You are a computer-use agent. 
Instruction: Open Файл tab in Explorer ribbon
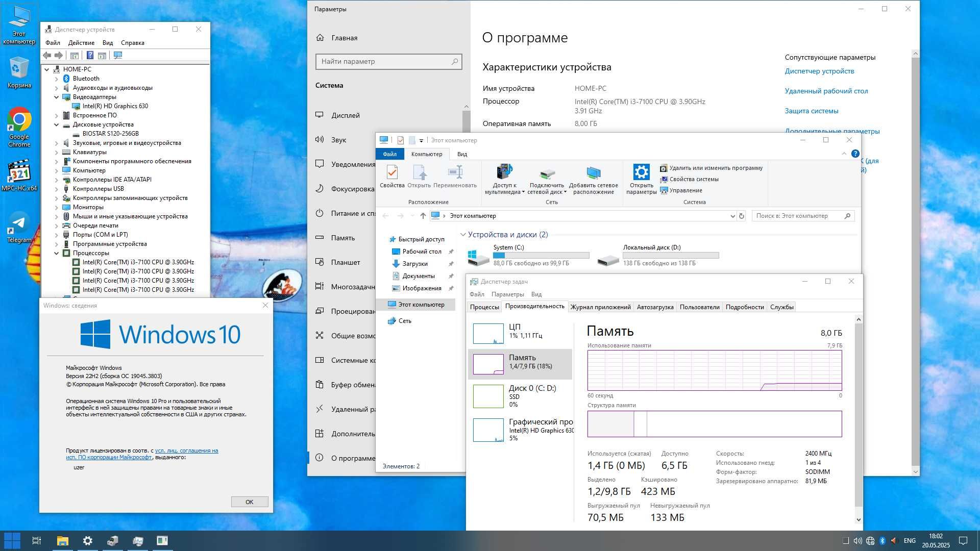[x=390, y=154]
